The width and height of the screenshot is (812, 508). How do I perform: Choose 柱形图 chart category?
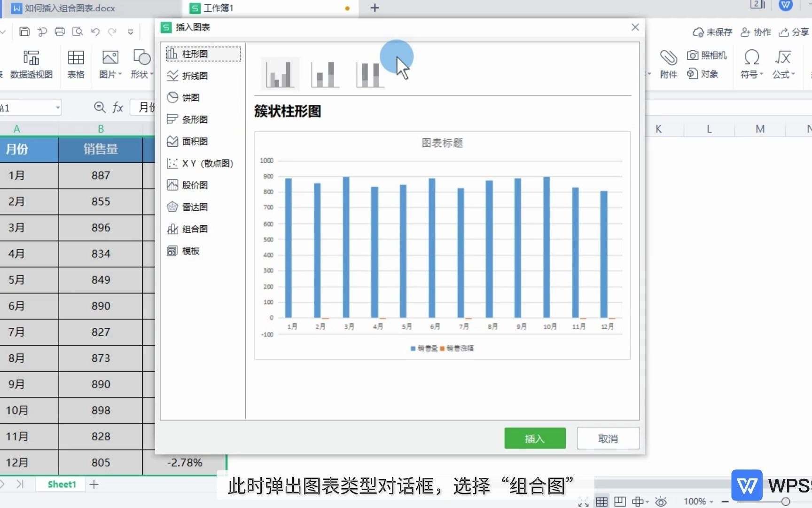(x=203, y=54)
